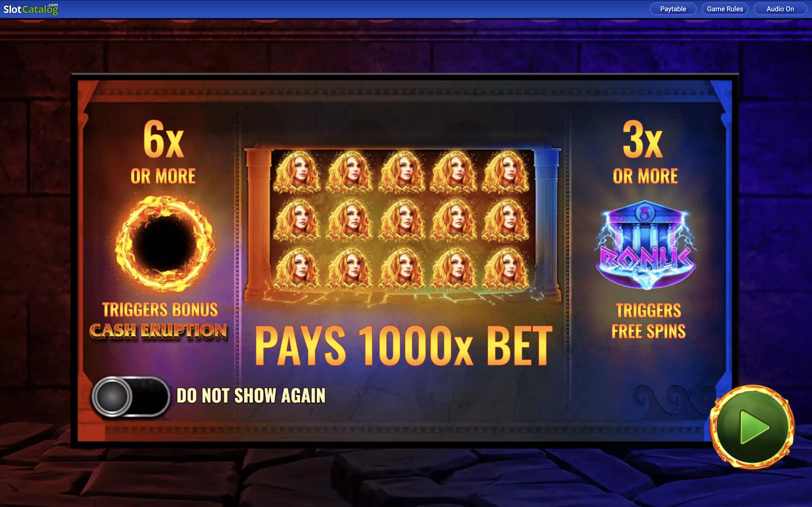This screenshot has height=507, width=812.
Task: Click the center goddess symbol on the reels
Action: point(402,220)
